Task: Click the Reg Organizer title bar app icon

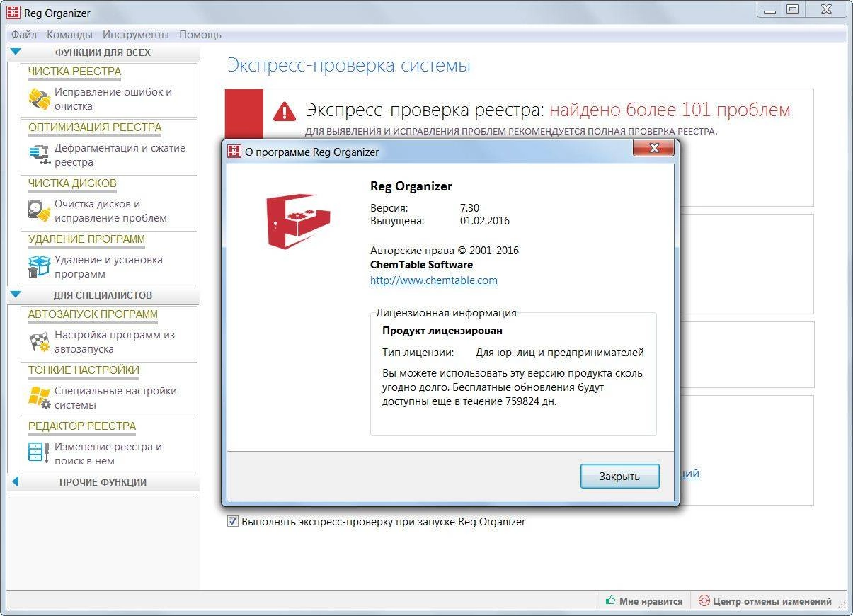Action: pyautogui.click(x=13, y=12)
